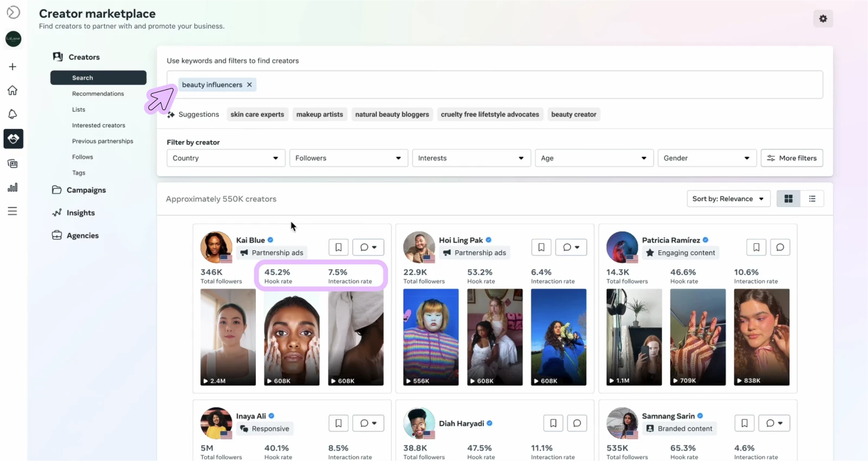Message creator Diah Haryadi
Viewport: 868px width, 461px height.
pos(577,423)
